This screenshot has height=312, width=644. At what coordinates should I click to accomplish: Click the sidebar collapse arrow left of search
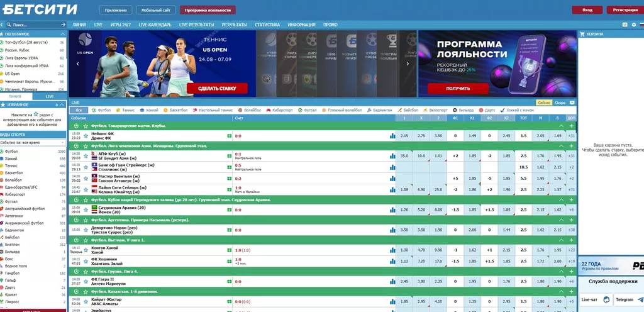(2, 25)
